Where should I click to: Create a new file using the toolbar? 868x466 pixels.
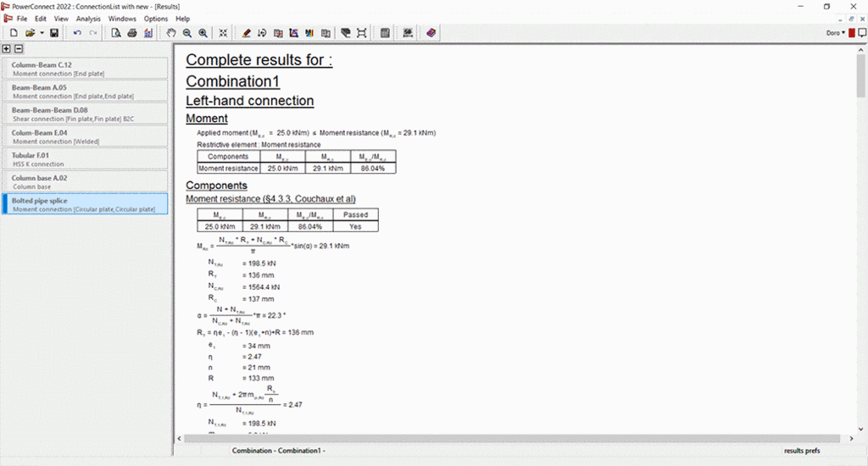pos(14,33)
